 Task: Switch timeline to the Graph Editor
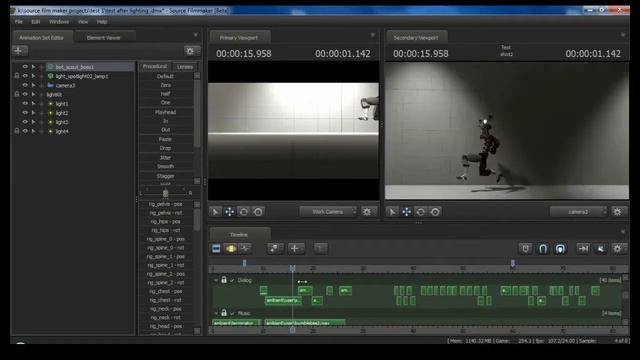[245, 249]
